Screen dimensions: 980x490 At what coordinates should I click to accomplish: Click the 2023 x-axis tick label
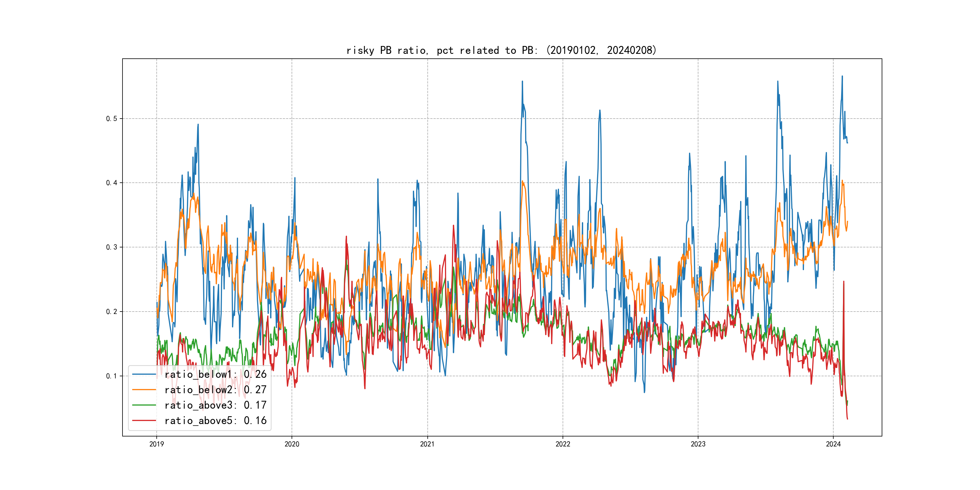698,444
